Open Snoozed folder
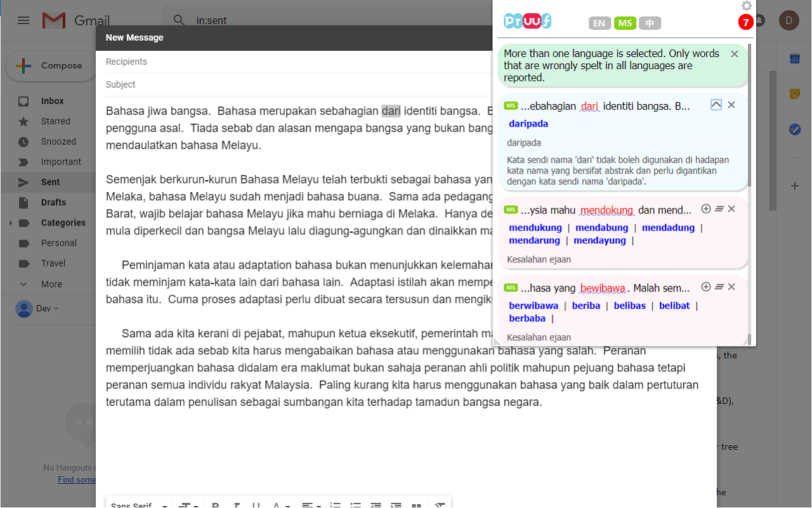 [58, 142]
